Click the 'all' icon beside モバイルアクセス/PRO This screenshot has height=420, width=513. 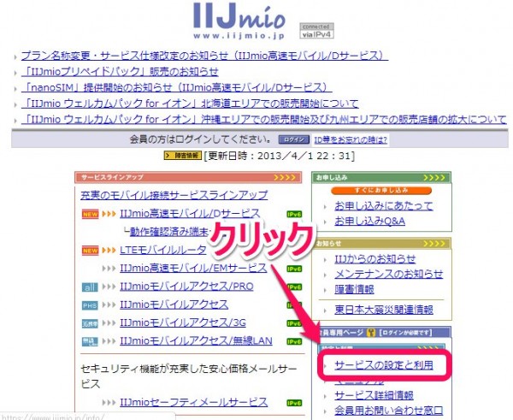90,287
